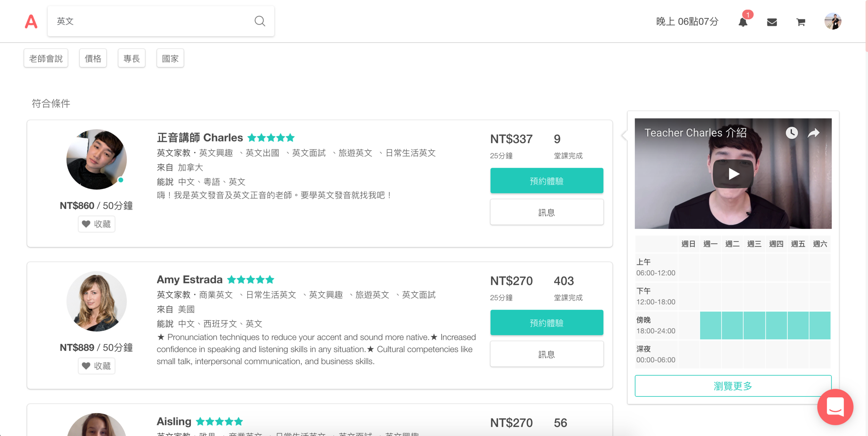This screenshot has height=436, width=868.
Task: Click the 來自 美國 line for Amy
Action: [176, 309]
